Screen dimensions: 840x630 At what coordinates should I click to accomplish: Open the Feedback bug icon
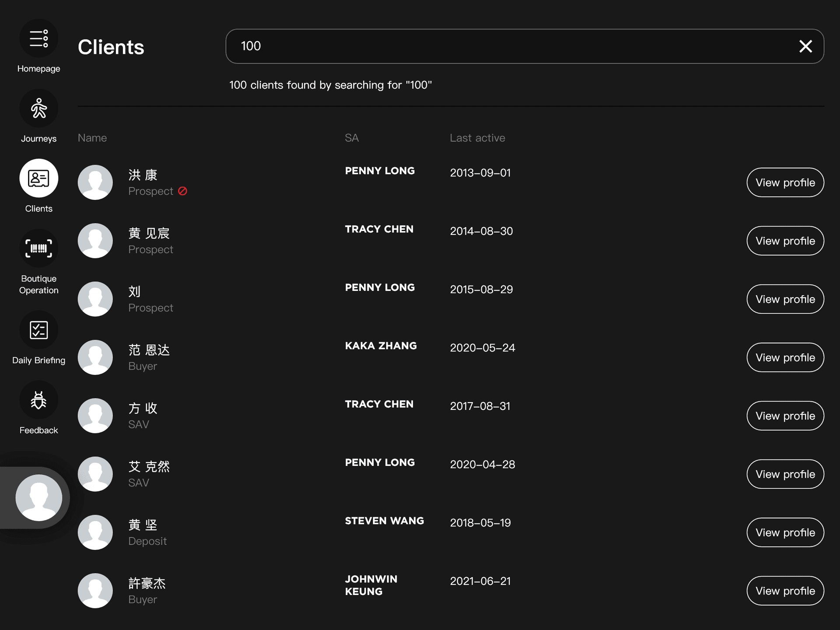tap(38, 400)
